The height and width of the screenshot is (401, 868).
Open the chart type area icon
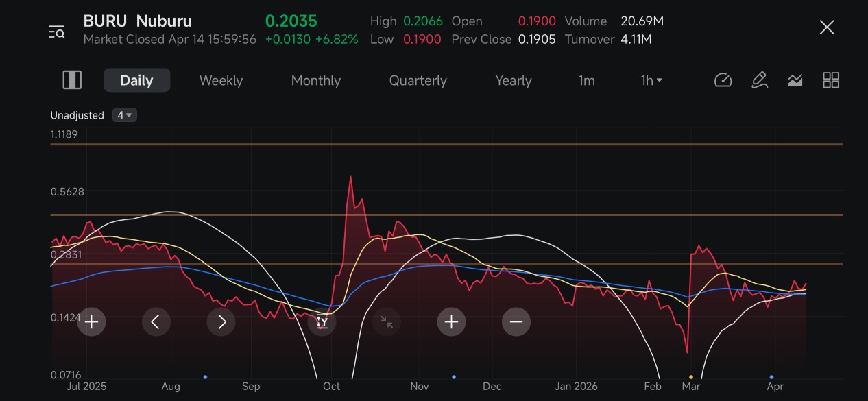(x=795, y=80)
